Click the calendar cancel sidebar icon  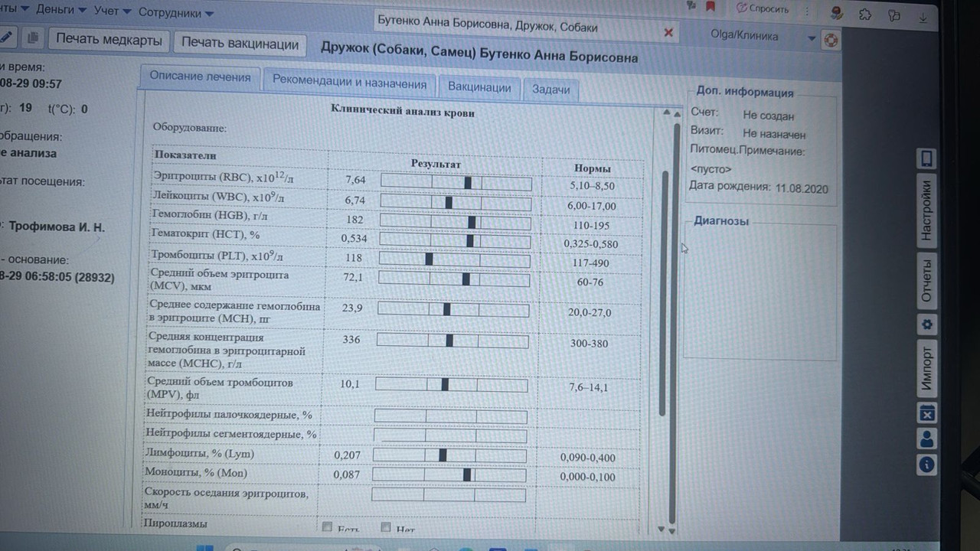tap(927, 413)
